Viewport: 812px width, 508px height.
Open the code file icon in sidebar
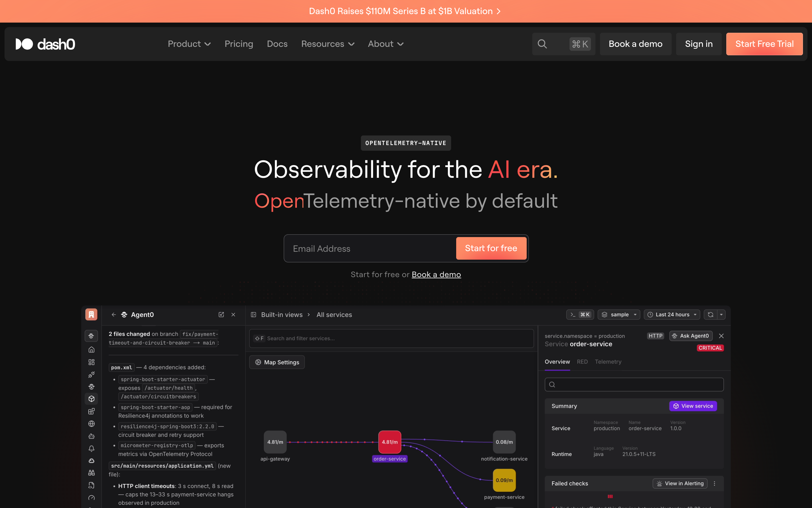[91, 485]
